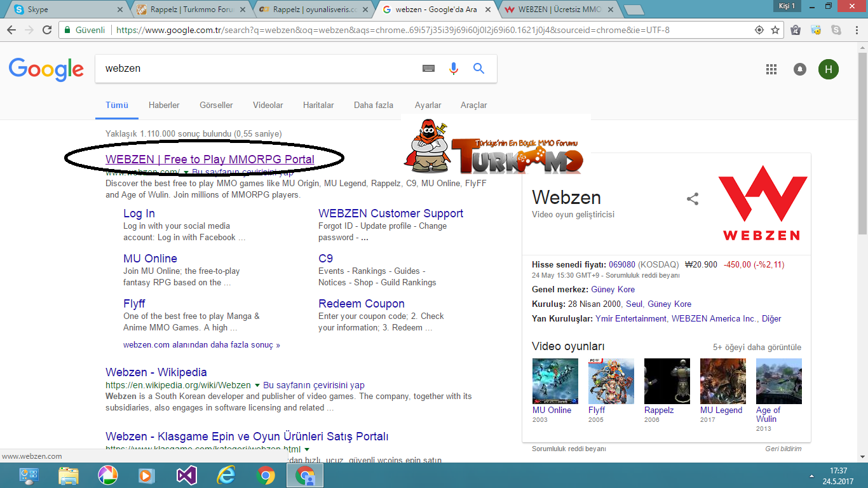Open the C9 sitelink
Image resolution: width=868 pixels, height=488 pixels.
click(x=325, y=259)
